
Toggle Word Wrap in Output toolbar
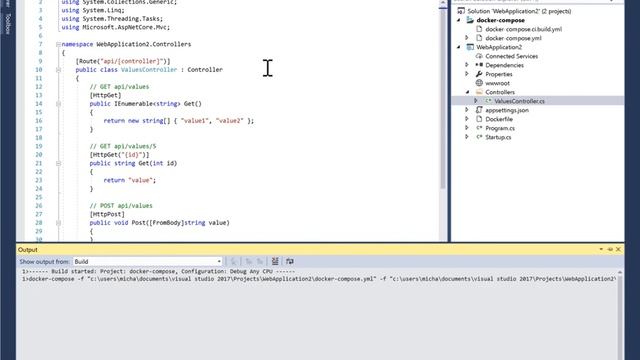[290, 261]
